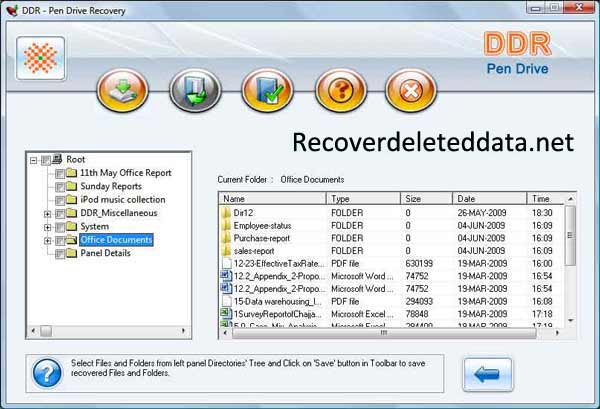
Task: Toggle the Root checkbox
Action: 46,160
